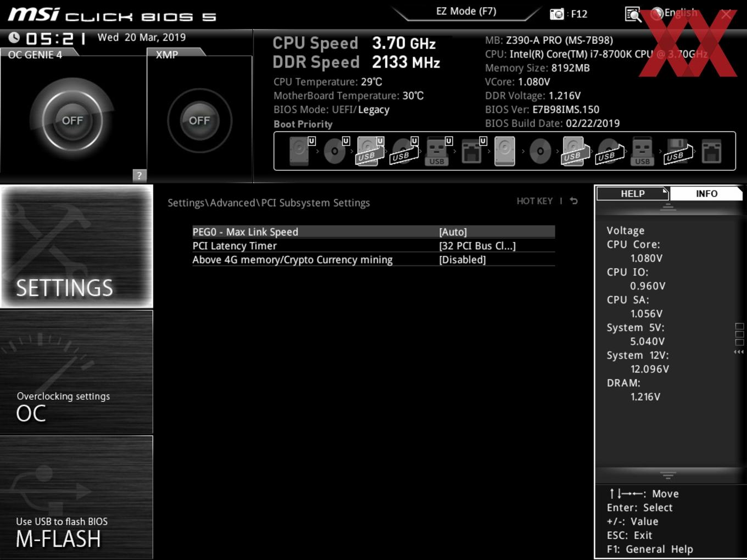Image resolution: width=747 pixels, height=560 pixels.
Task: Click the CPU Temperature 29°C reading
Action: click(x=328, y=82)
